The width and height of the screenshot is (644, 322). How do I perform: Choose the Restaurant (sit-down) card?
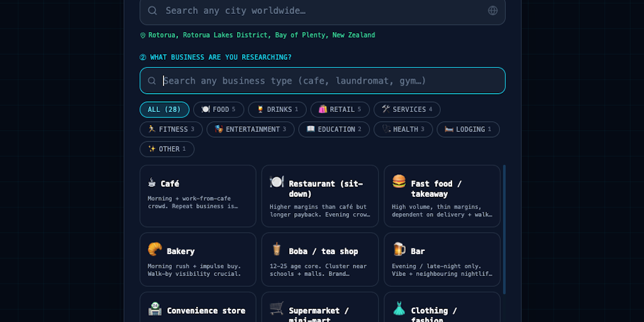click(x=320, y=196)
